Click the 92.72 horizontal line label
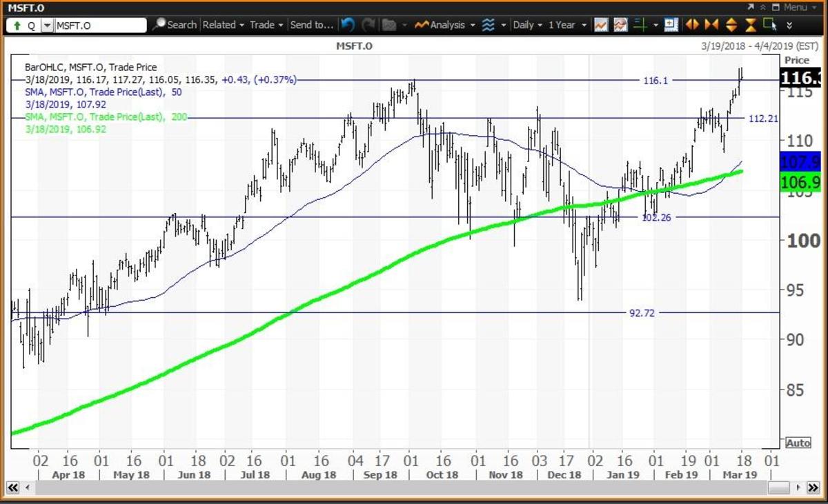Screen dimensions: 828x504 tap(641, 312)
